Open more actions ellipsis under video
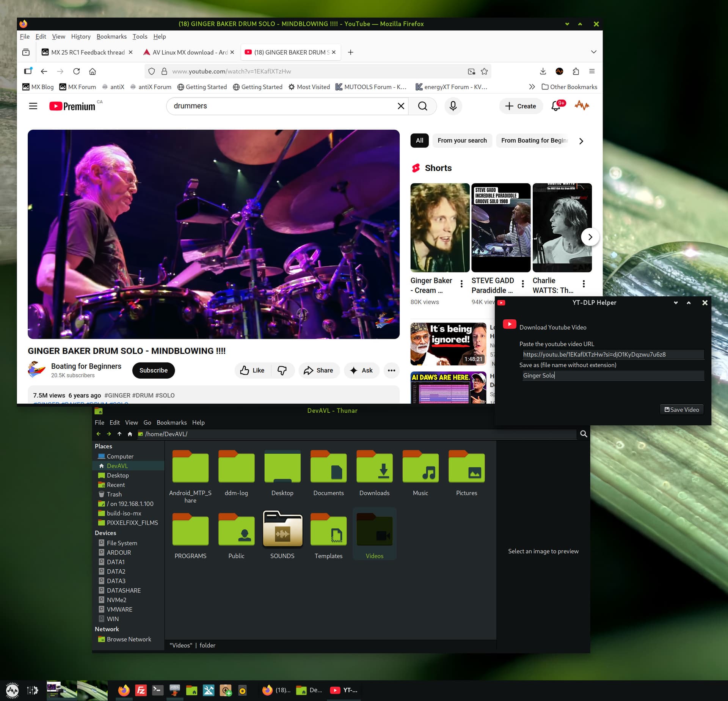Image resolution: width=728 pixels, height=701 pixels. 391,370
